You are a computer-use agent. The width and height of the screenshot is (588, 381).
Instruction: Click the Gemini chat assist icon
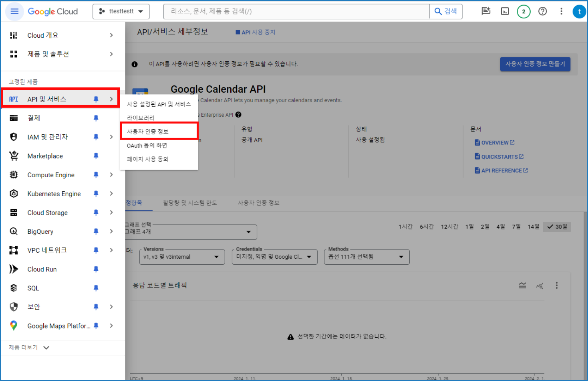[486, 11]
